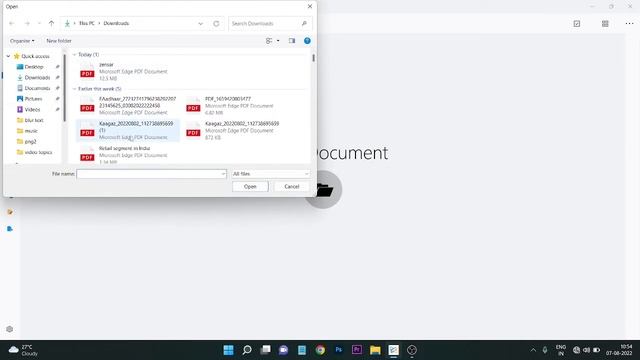Click the Open button
This screenshot has width=640, height=360.
[250, 187]
